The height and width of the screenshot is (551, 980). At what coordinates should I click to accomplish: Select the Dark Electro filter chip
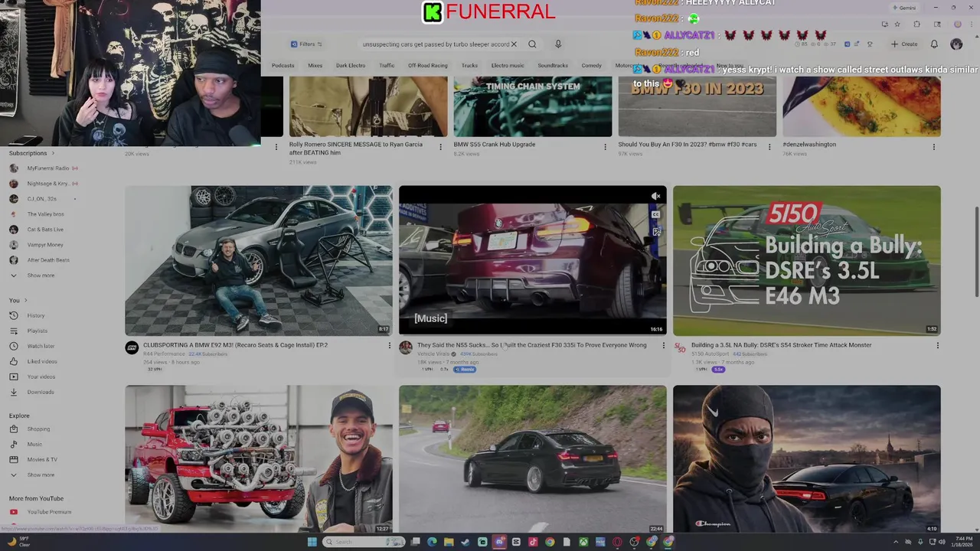(x=351, y=66)
